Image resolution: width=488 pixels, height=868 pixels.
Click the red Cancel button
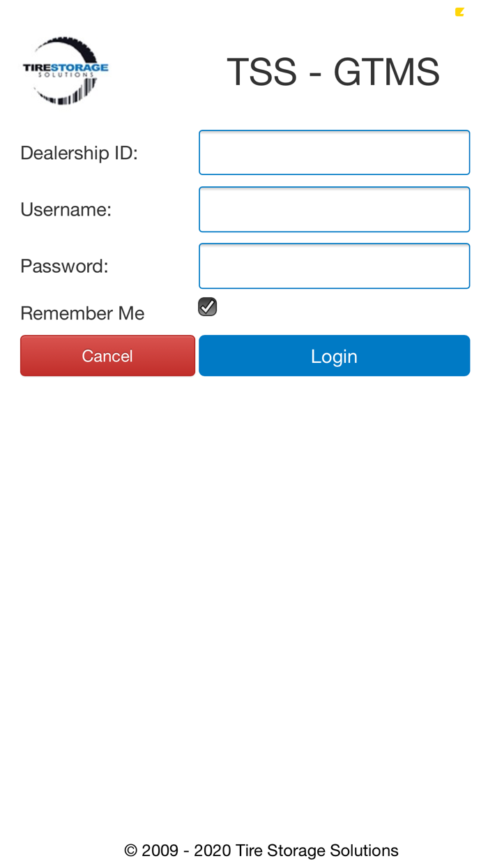click(107, 355)
